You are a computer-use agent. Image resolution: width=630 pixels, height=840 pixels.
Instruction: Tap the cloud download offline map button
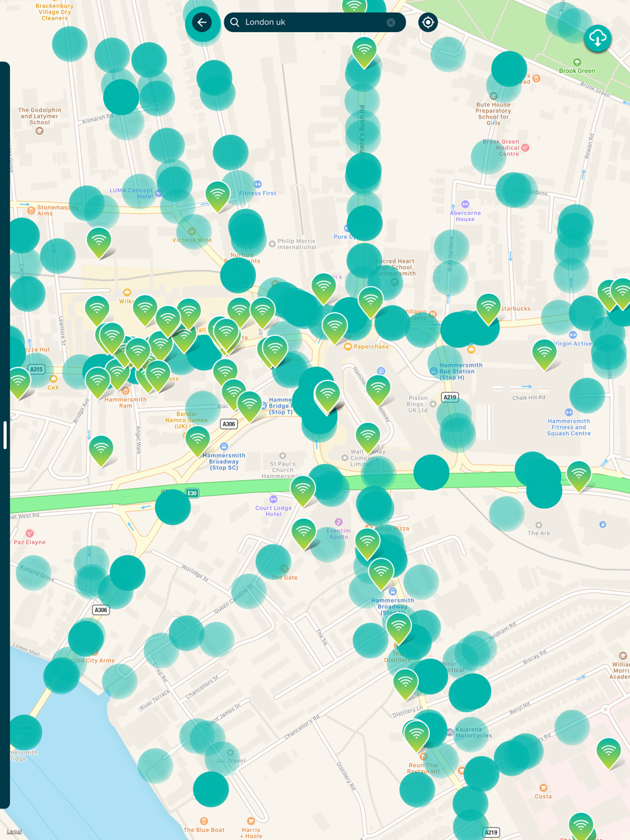[597, 39]
